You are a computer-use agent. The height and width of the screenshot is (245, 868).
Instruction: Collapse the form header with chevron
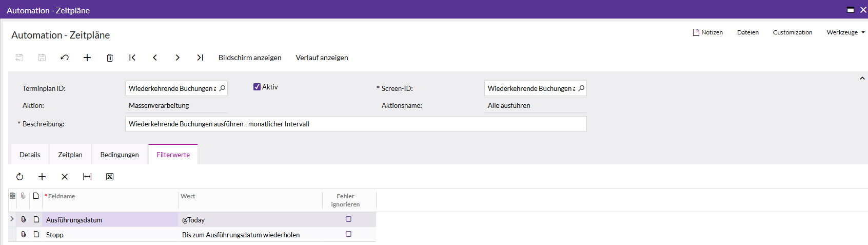[862, 78]
